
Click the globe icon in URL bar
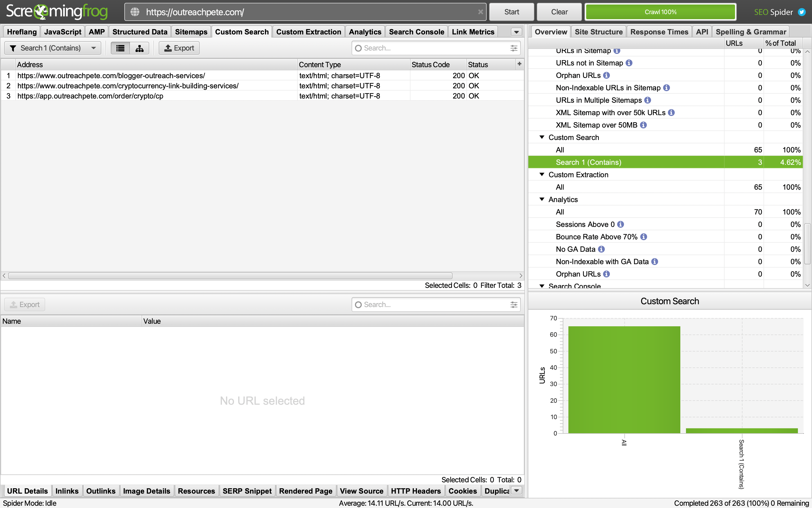click(x=135, y=12)
